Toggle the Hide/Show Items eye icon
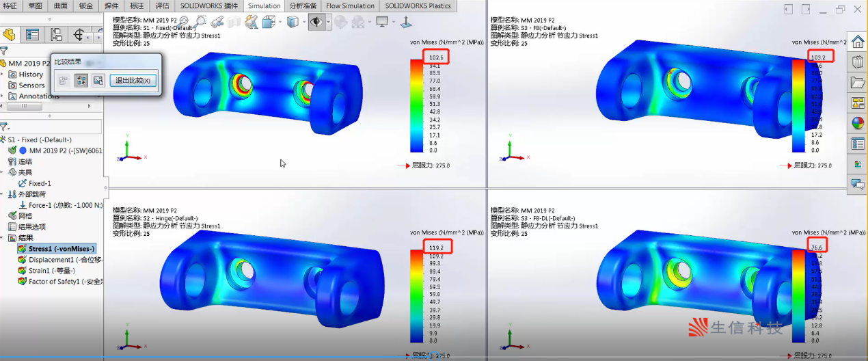The image size is (868, 361). coord(317,22)
